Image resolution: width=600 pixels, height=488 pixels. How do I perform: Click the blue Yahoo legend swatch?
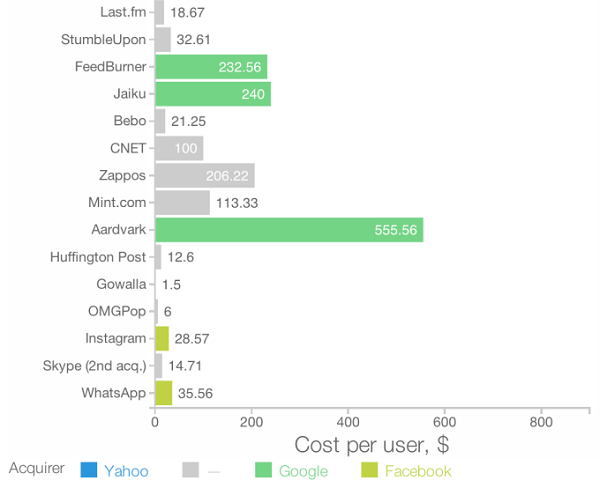point(89,470)
